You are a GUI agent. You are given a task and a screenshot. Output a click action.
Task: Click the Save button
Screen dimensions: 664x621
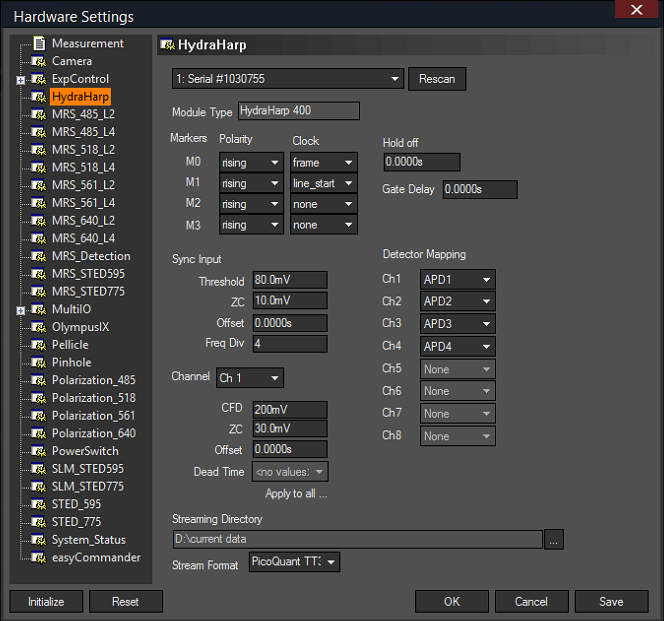611,602
